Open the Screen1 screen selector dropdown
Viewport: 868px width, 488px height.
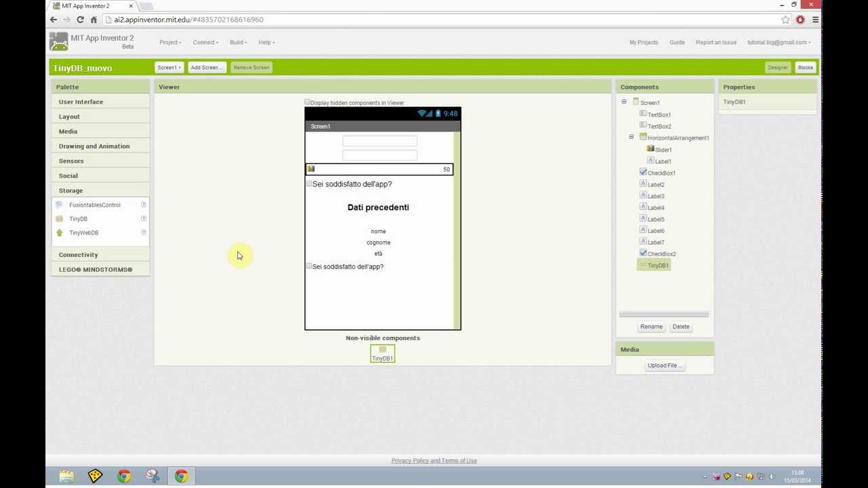(x=168, y=67)
